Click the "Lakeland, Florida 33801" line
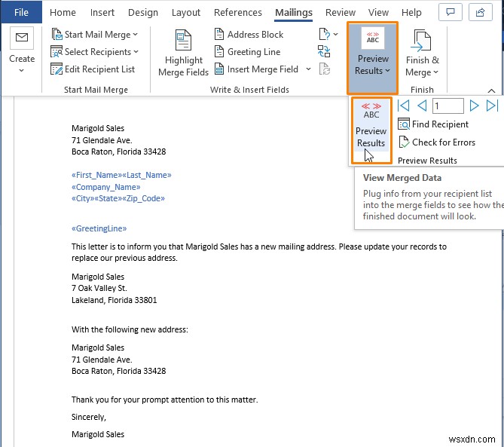This screenshot has height=447, width=504. (114, 300)
